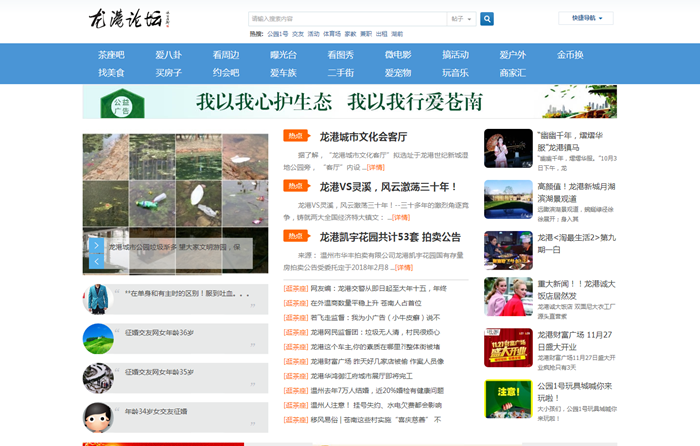This screenshot has height=446, width=700.
Task: Open the 茶座吧 navigation item
Action: [x=112, y=55]
